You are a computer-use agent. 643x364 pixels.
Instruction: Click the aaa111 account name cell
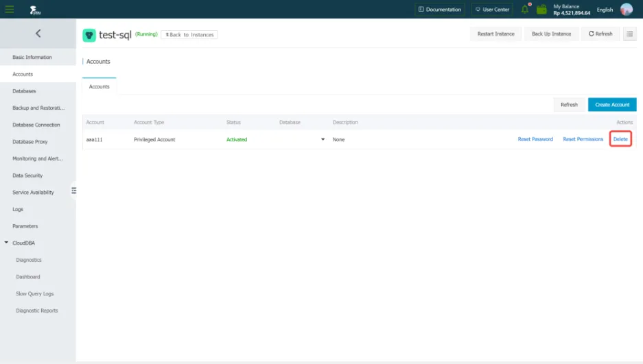94,140
